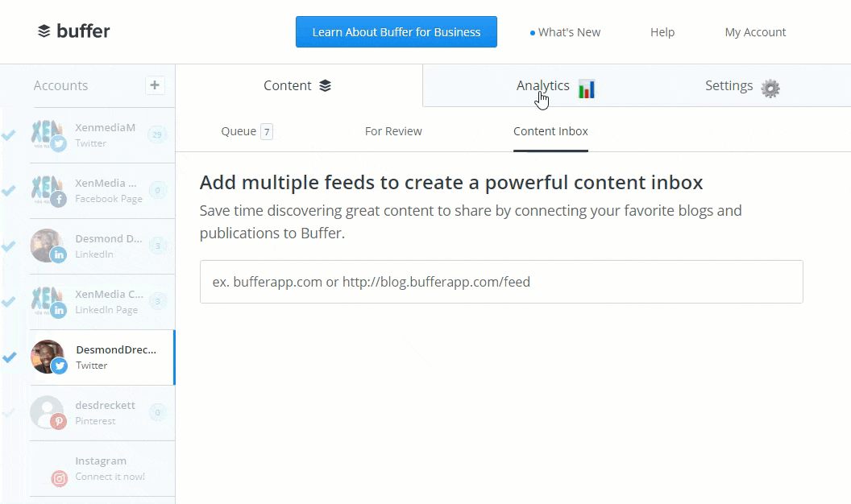
Task: Click the bar chart Analytics icon
Action: pos(587,89)
